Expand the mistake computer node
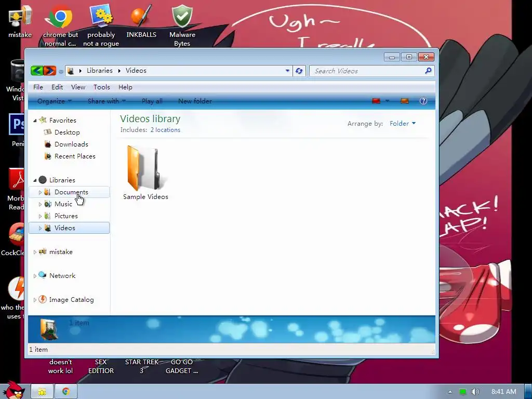This screenshot has height=399, width=532. tap(35, 252)
